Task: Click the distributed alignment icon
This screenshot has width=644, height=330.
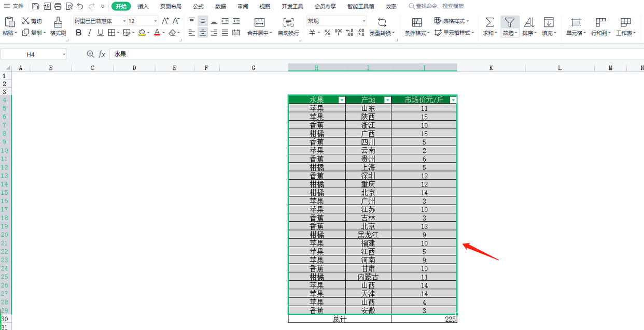Action: pos(236,33)
